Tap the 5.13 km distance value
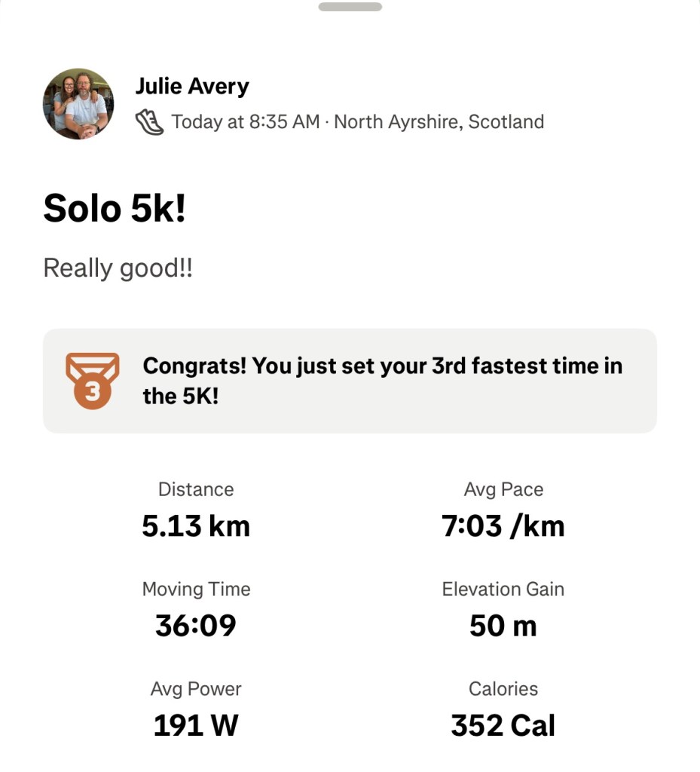 tap(196, 525)
